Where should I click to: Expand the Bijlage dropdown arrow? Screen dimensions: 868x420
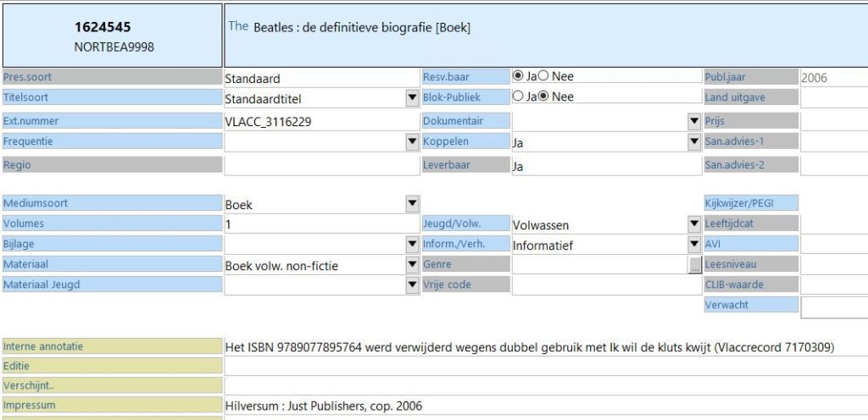click(x=412, y=245)
